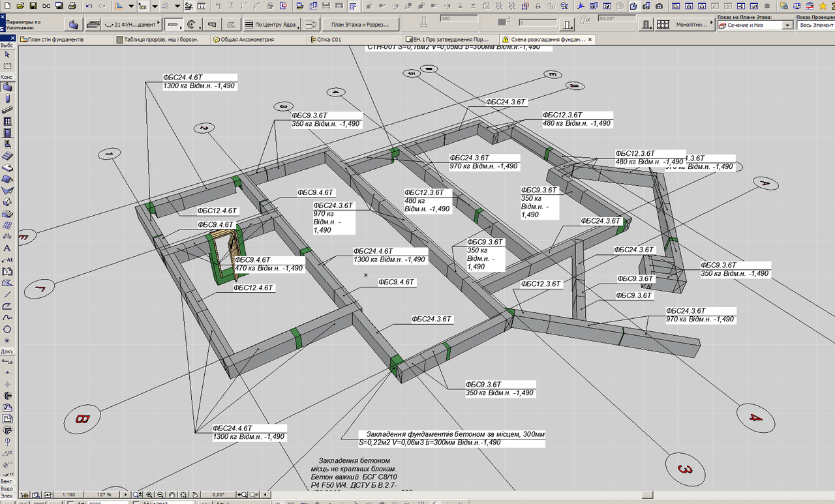Toggle curved wall geometry method

pos(192,25)
